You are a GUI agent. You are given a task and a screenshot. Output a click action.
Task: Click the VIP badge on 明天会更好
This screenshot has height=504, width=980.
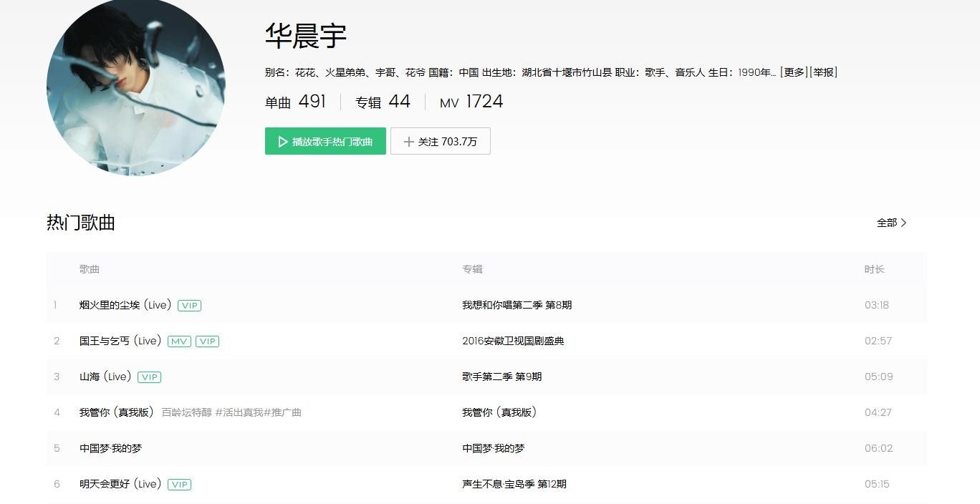pyautogui.click(x=179, y=485)
